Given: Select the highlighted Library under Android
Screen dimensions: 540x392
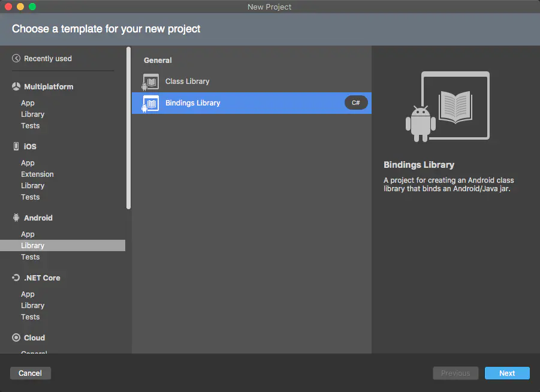Looking at the screenshot, I should (x=62, y=246).
